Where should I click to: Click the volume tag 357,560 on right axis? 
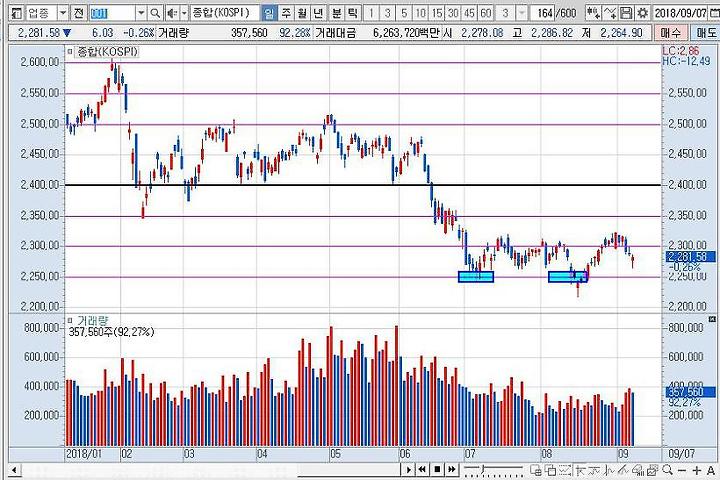click(x=690, y=392)
